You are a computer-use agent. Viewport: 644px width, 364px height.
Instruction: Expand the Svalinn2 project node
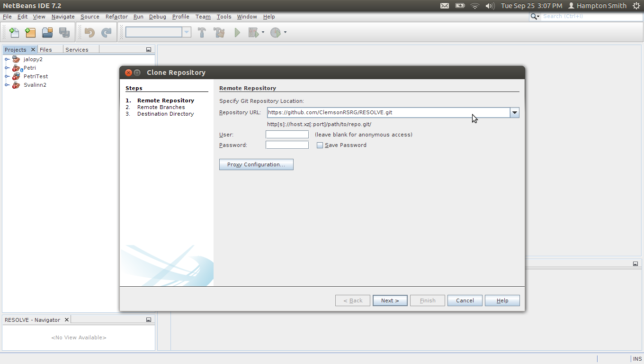coord(7,85)
